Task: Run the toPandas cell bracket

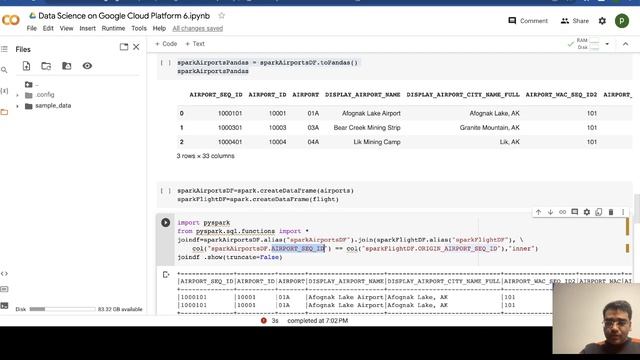Action: click(x=166, y=63)
